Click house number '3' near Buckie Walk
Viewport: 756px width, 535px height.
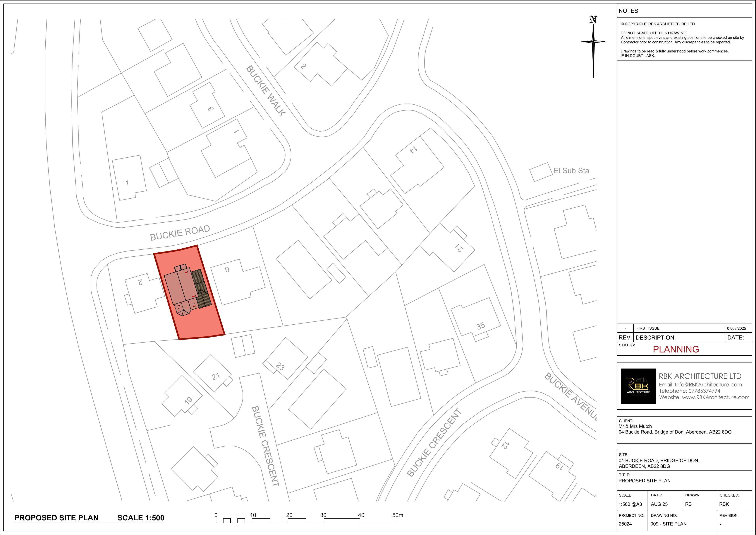[211, 109]
